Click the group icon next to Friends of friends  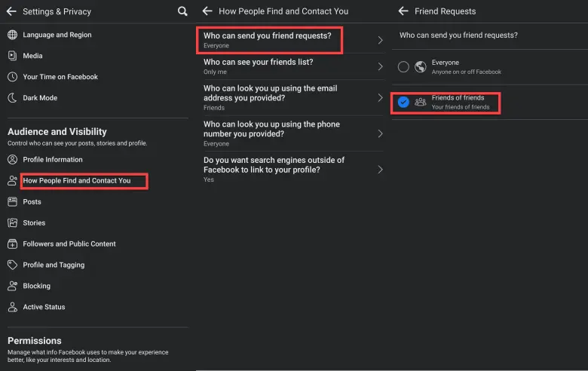tap(421, 102)
